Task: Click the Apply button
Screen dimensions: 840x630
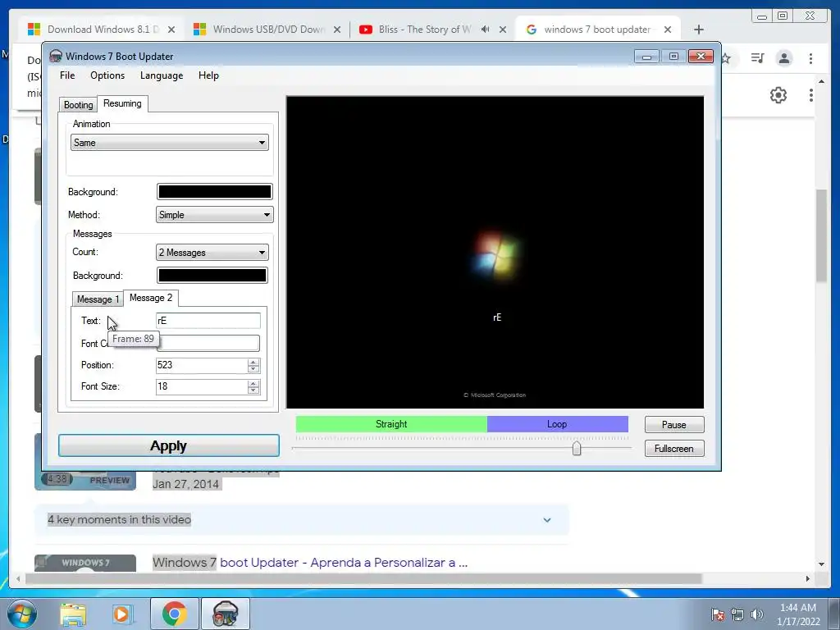Action: pos(169,445)
